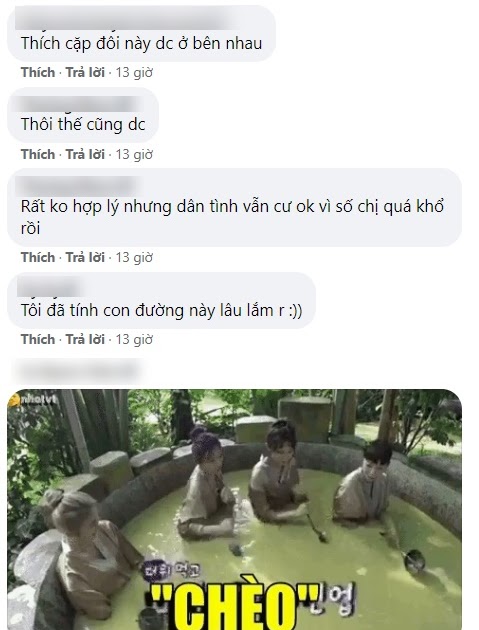
Task: Click Trả lời under 'Thôi thế cũng dc'
Action: [x=85, y=154]
